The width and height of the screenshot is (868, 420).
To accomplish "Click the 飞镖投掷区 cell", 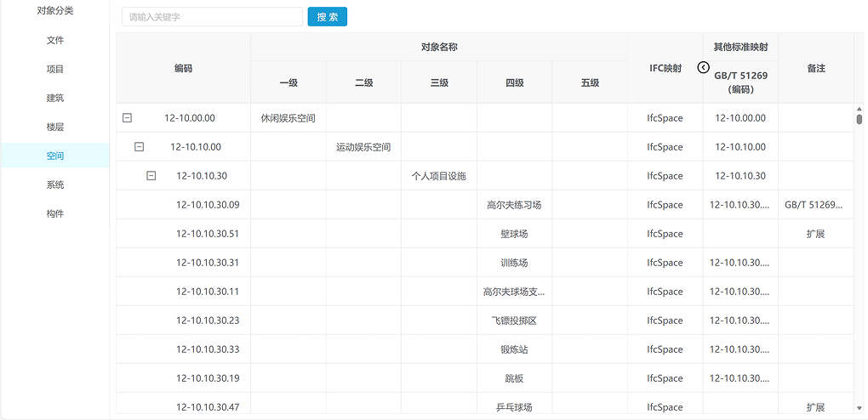I will 514,321.
